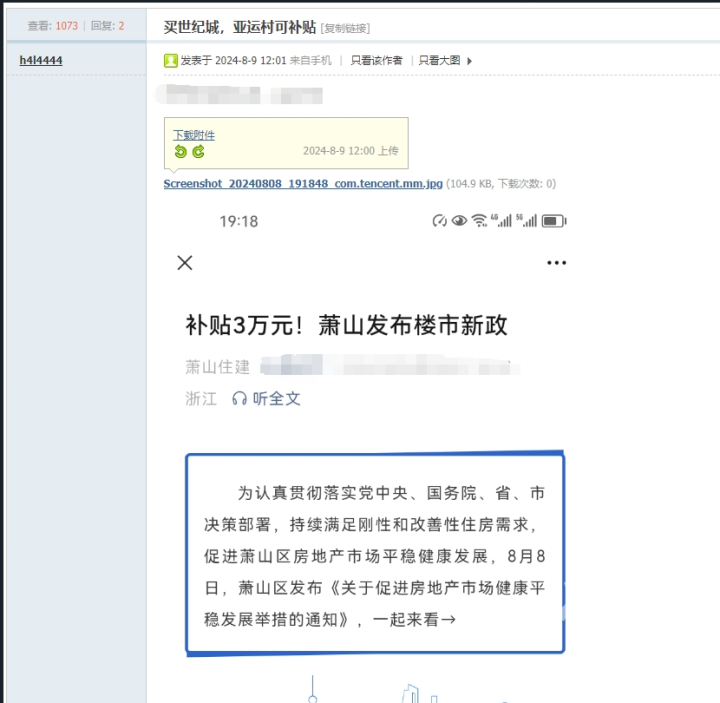Screen dimensions: 720x703
Task: Download the attachment via 下载附件
Action: pos(194,135)
